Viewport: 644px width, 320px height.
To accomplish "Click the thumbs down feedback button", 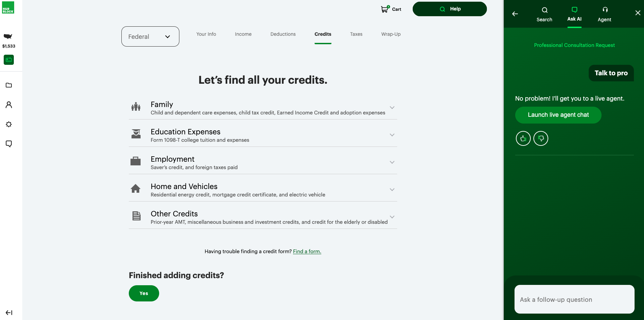I will coord(541,138).
